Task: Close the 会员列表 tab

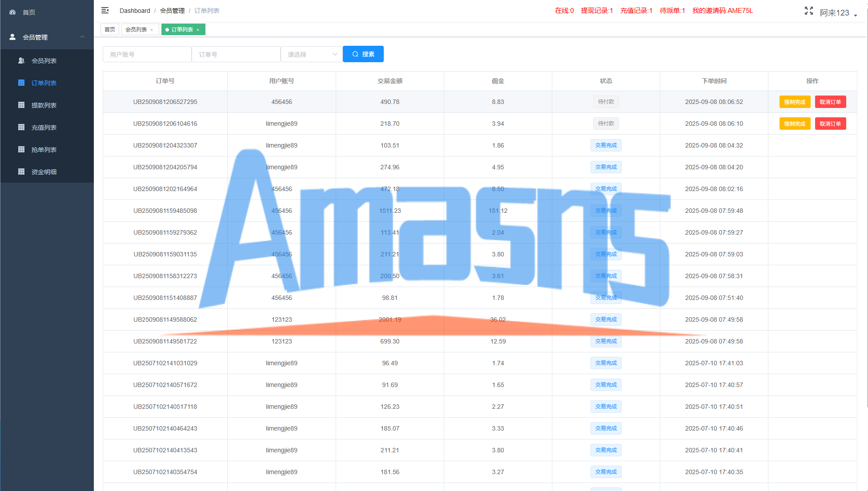Action: [x=152, y=30]
